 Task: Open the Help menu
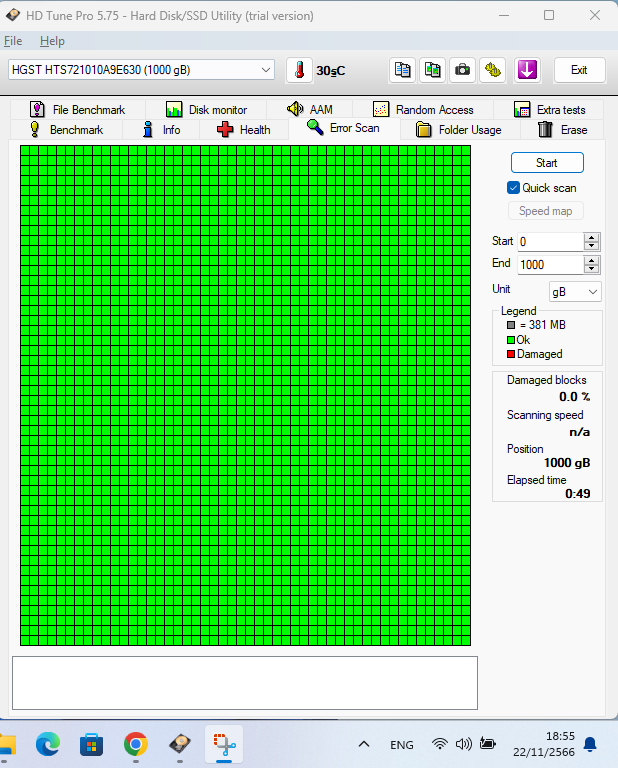pyautogui.click(x=52, y=41)
